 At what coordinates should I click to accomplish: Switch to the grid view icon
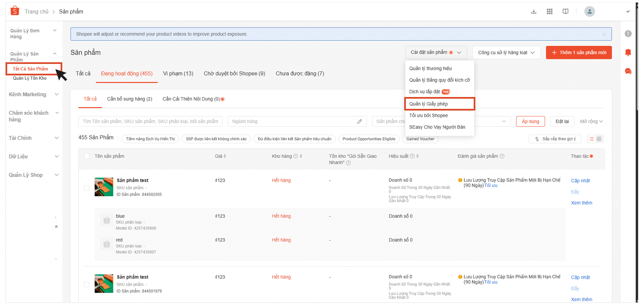[x=599, y=139]
